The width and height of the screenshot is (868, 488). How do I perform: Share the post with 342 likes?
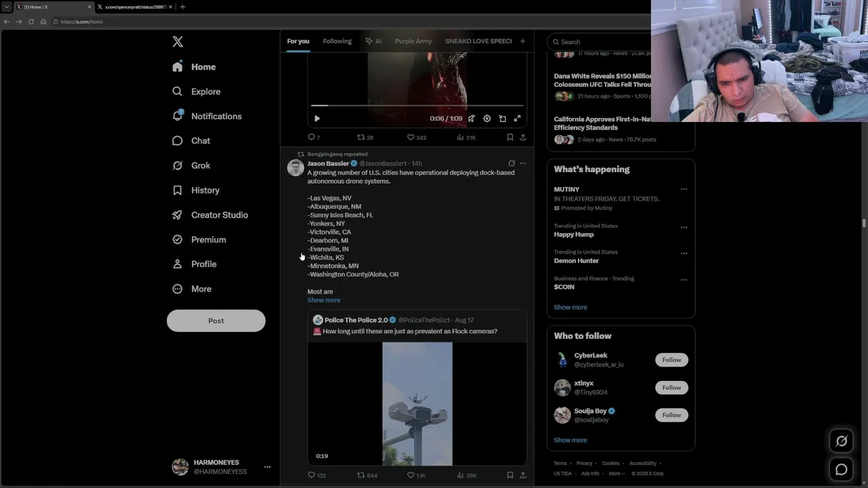pyautogui.click(x=523, y=137)
